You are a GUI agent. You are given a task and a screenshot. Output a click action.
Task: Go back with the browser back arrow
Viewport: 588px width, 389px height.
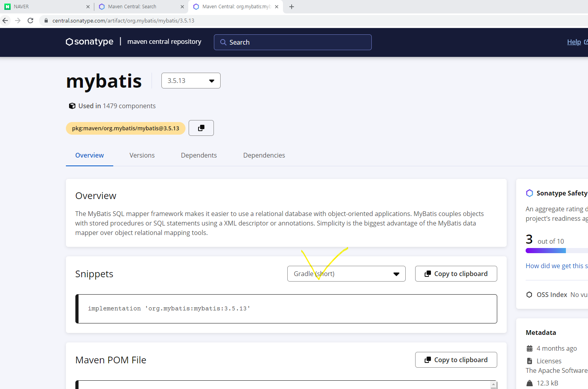point(5,21)
